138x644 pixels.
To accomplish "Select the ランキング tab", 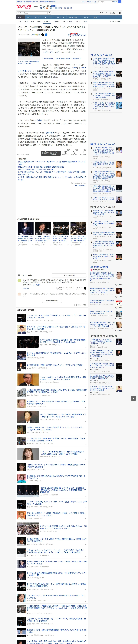I will point(86,17).
